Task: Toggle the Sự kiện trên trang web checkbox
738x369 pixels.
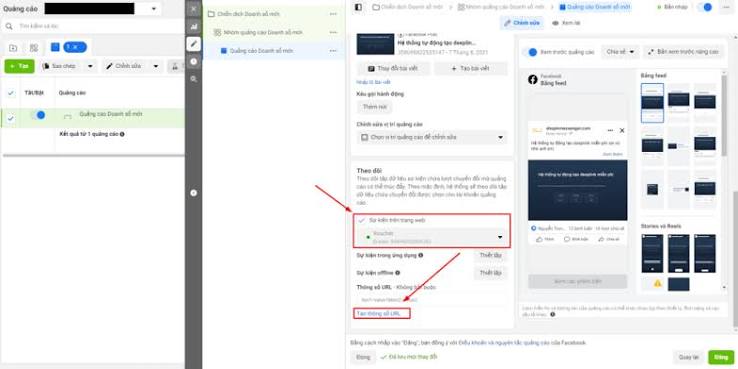Action: click(x=361, y=220)
